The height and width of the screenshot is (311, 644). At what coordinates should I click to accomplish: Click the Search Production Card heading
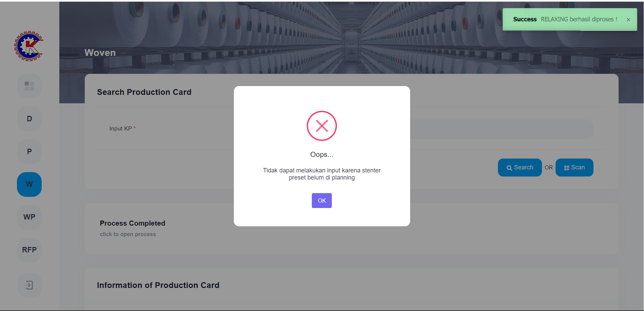click(144, 92)
